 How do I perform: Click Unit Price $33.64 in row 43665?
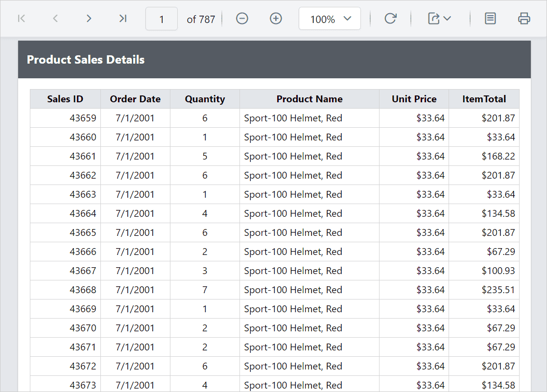(x=414, y=232)
